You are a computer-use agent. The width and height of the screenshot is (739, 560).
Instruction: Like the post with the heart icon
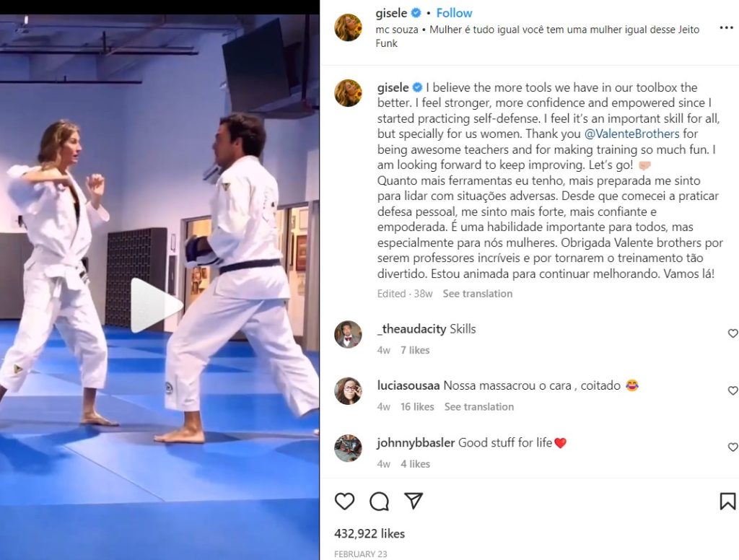pos(344,501)
